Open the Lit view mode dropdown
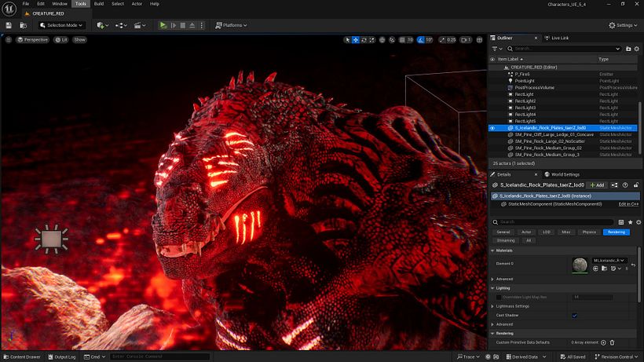644x362 pixels. click(61, 40)
